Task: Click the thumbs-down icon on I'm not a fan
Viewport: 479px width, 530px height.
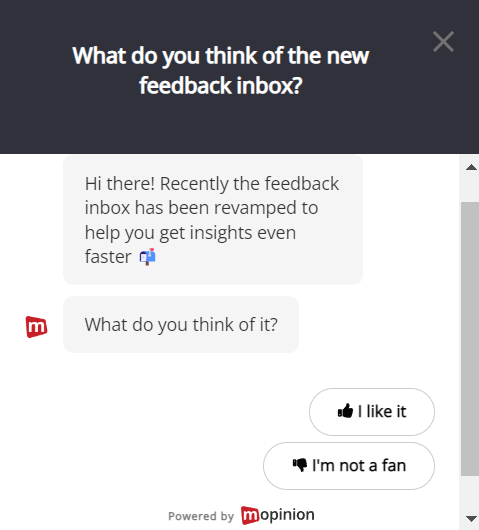Action: [x=300, y=465]
